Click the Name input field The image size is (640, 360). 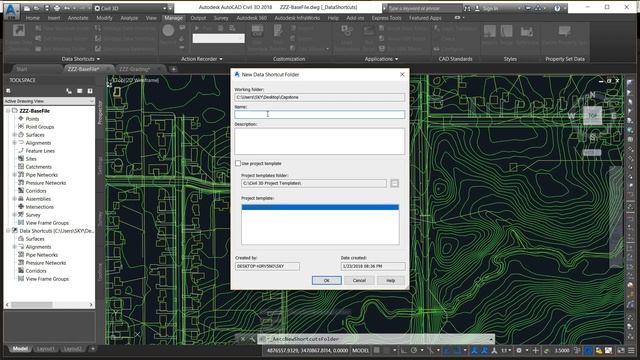tap(320, 114)
